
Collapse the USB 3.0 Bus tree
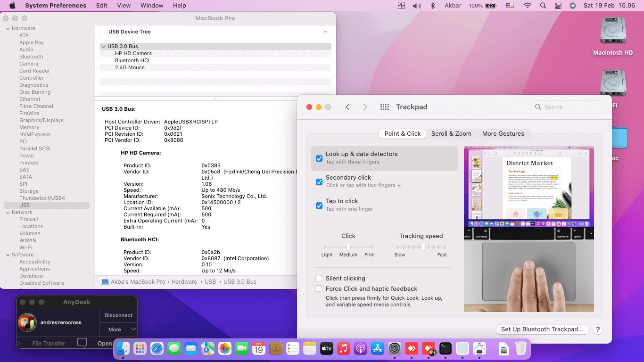(x=103, y=46)
